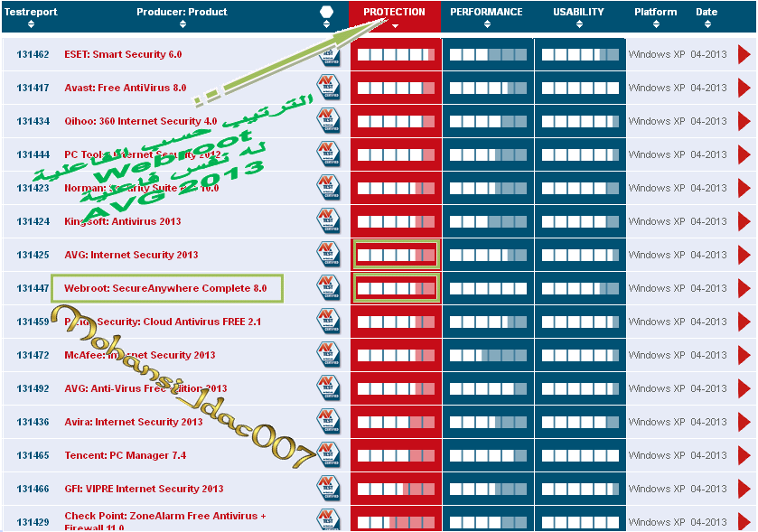
Task: Sort results by PERFORMANCE
Action: click(x=486, y=16)
